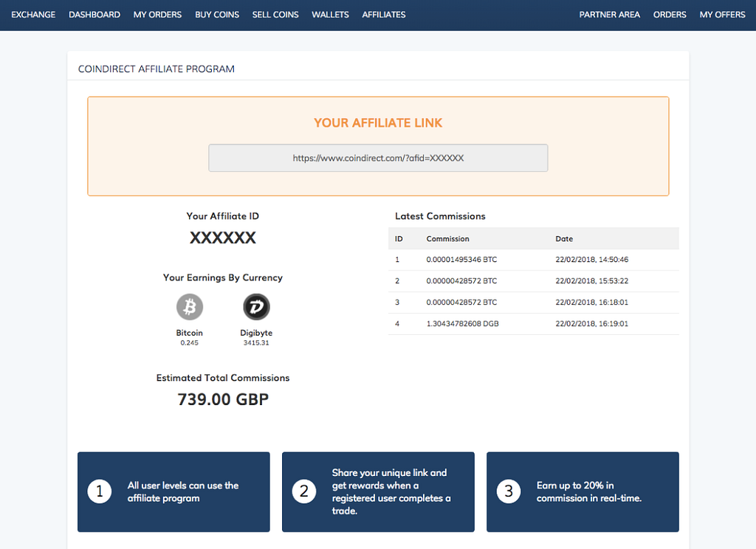This screenshot has width=756, height=549.
Task: Click the step 1 info card
Action: 173,491
